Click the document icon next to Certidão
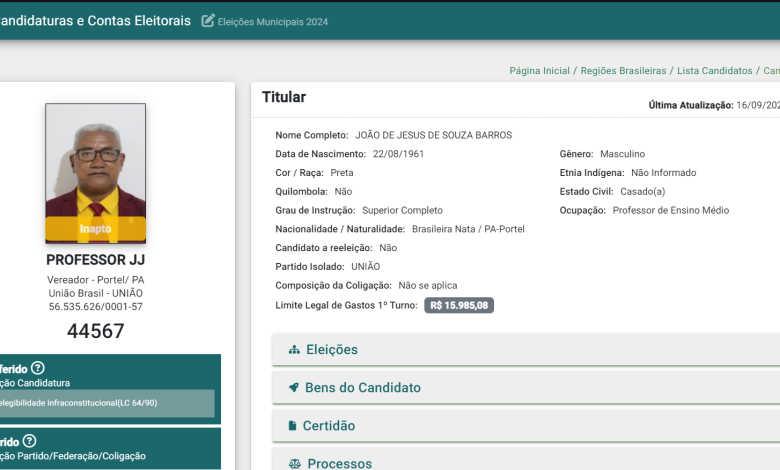The image size is (780, 470). pos(294,426)
